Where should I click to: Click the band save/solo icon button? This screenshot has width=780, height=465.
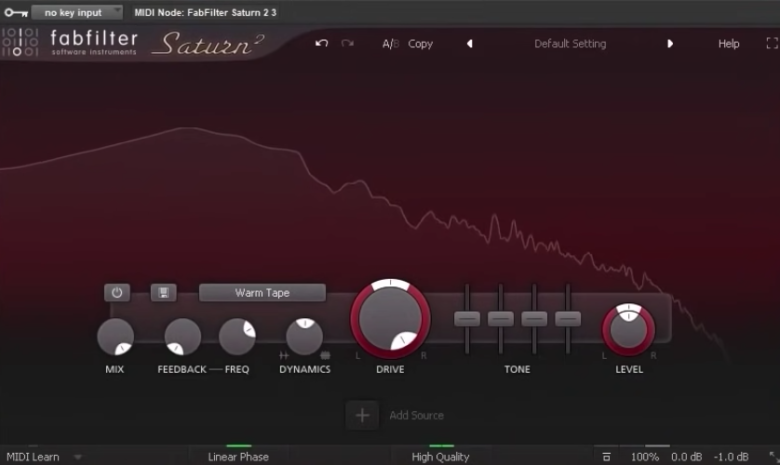point(163,292)
